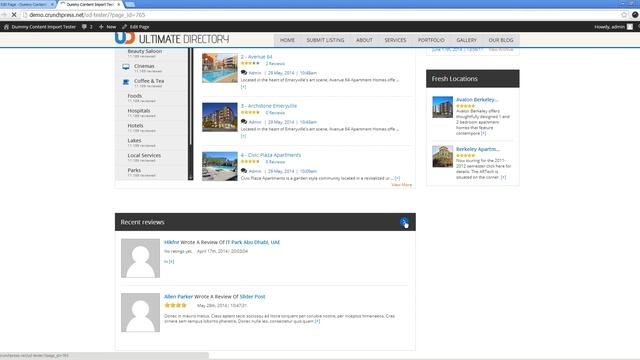
Task: Open reviewer Allen Parker's profile link
Action: point(178,296)
